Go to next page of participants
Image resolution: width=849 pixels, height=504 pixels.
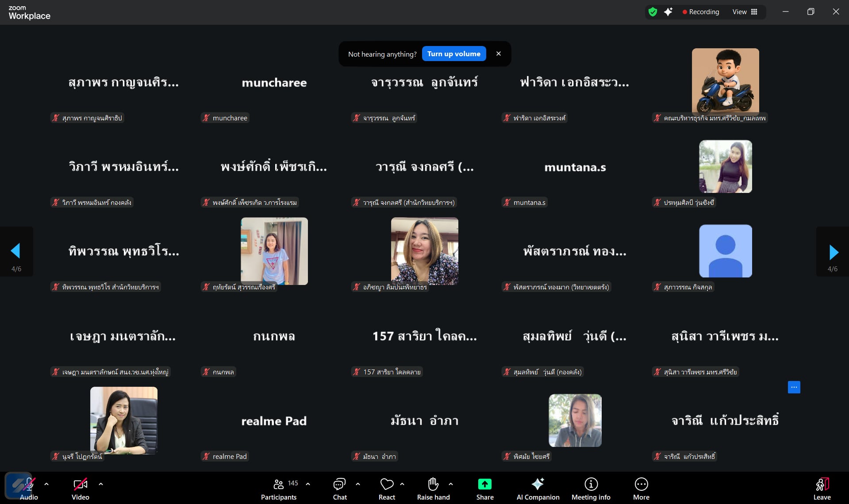(833, 252)
